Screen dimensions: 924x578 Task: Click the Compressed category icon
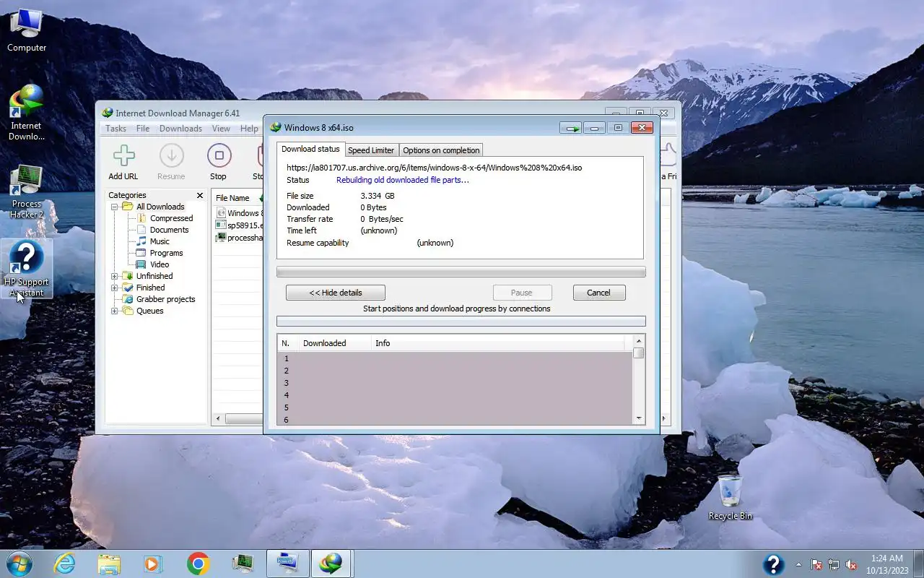tap(142, 218)
